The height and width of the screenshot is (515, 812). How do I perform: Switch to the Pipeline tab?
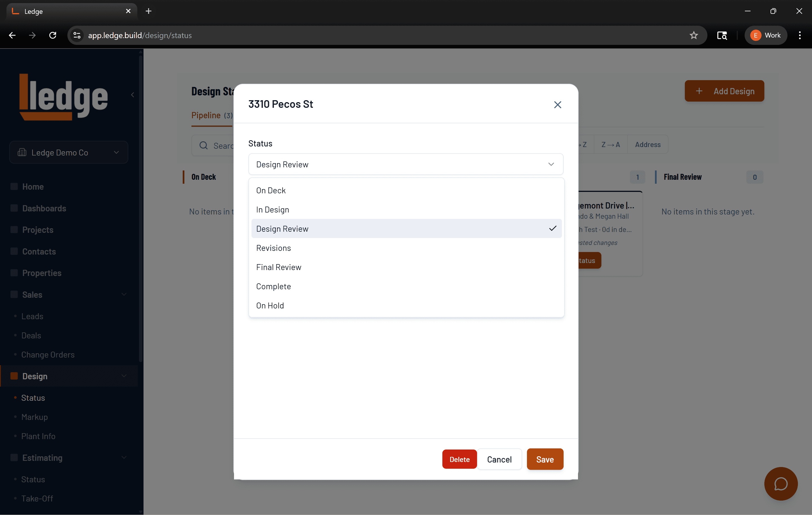coord(212,115)
